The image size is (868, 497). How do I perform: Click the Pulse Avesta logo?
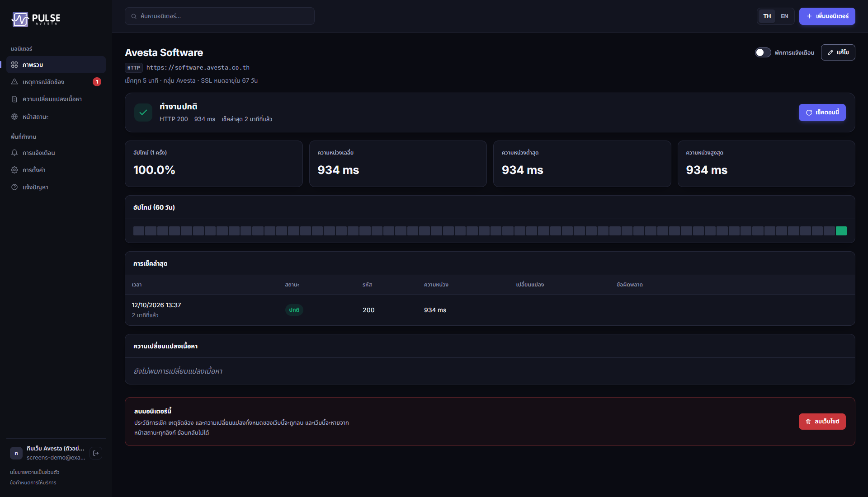click(x=36, y=19)
